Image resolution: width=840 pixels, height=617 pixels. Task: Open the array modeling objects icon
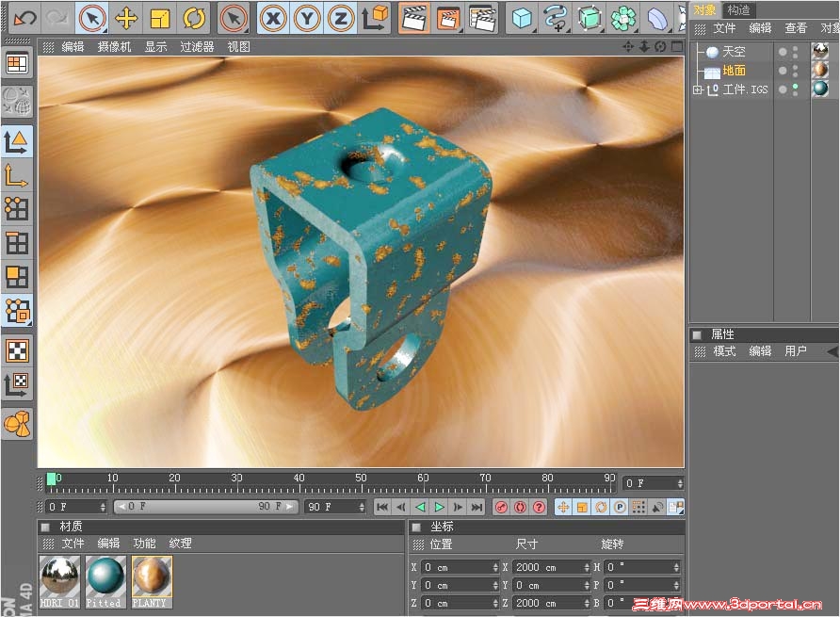coord(623,18)
